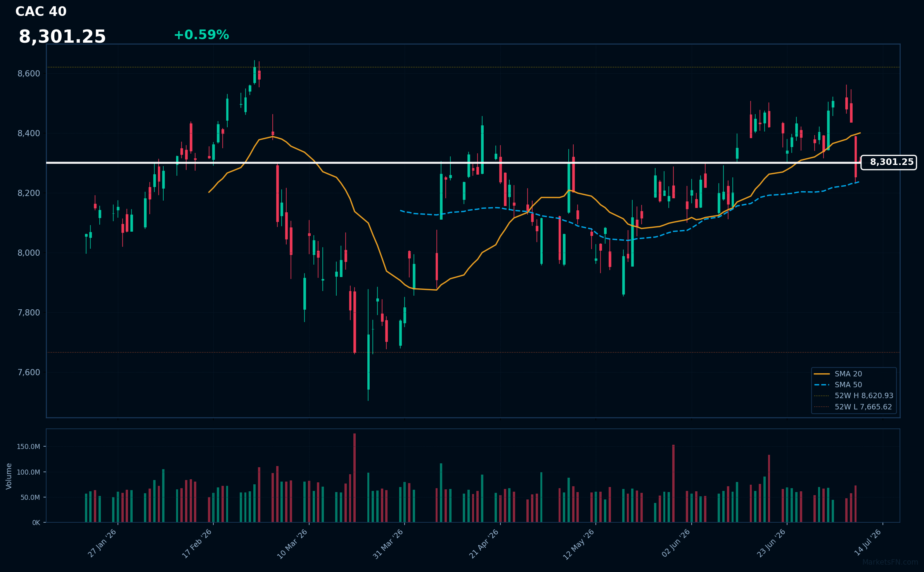Click the SMA 20 legend label
Image resolution: width=924 pixels, height=572 pixels.
(x=848, y=374)
